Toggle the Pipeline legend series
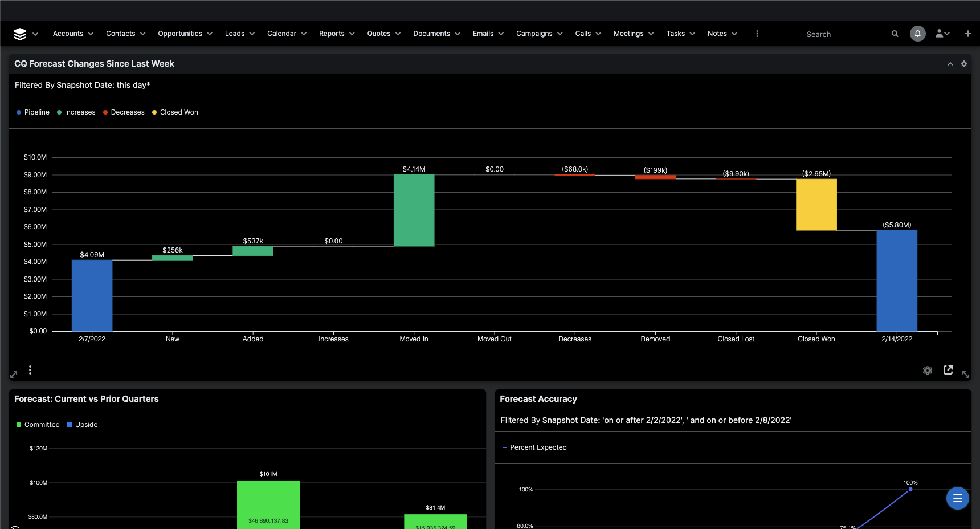The height and width of the screenshot is (529, 980). pyautogui.click(x=33, y=112)
